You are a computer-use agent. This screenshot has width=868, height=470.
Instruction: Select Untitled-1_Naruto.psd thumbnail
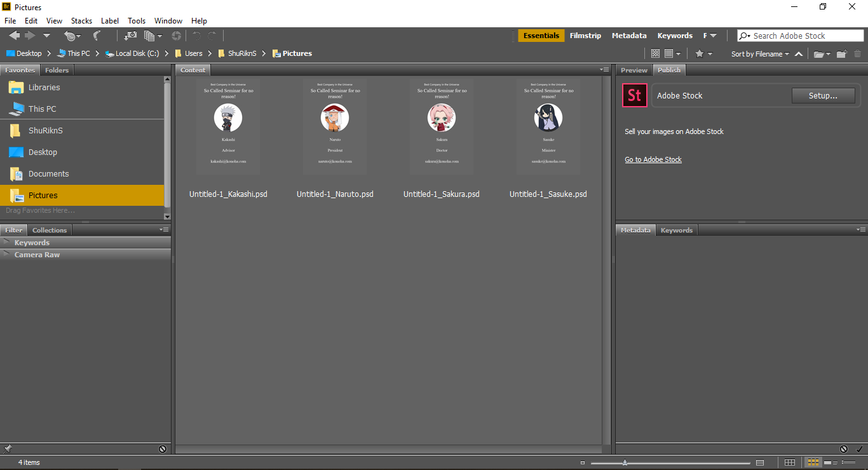point(335,126)
